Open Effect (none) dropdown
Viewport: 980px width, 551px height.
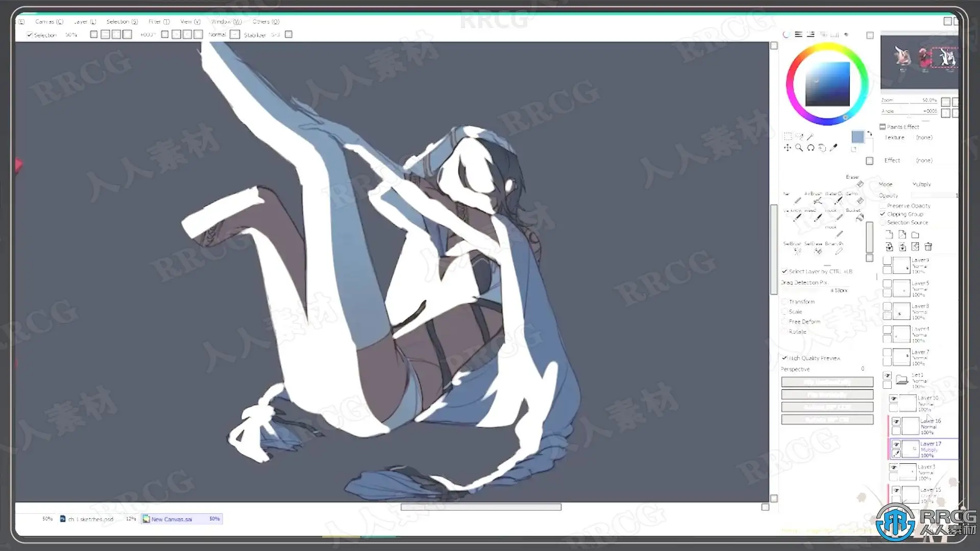click(x=924, y=161)
